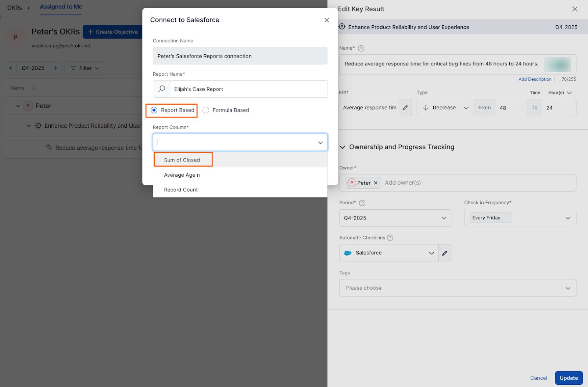Click the Cancel link

(538, 378)
